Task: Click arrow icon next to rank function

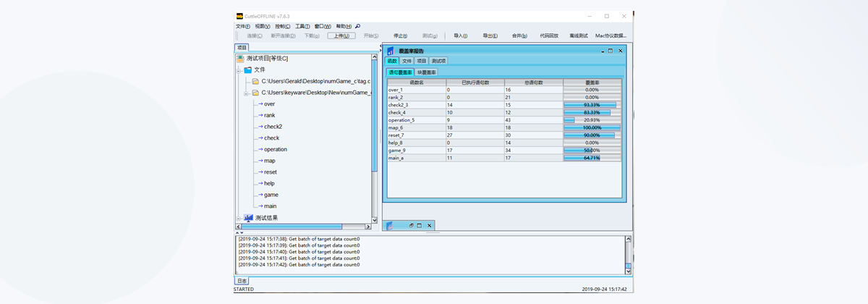Action: (x=260, y=115)
